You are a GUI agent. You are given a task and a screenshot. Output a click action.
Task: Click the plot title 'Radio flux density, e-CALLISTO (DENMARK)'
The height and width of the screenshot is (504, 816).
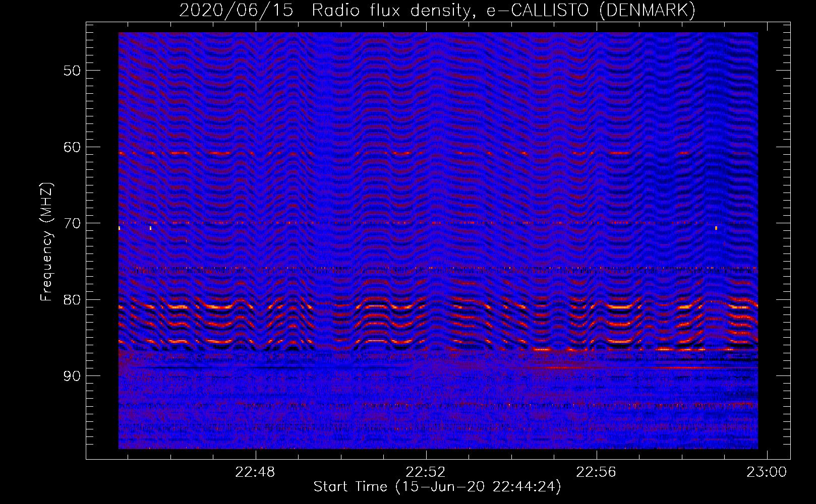click(503, 11)
